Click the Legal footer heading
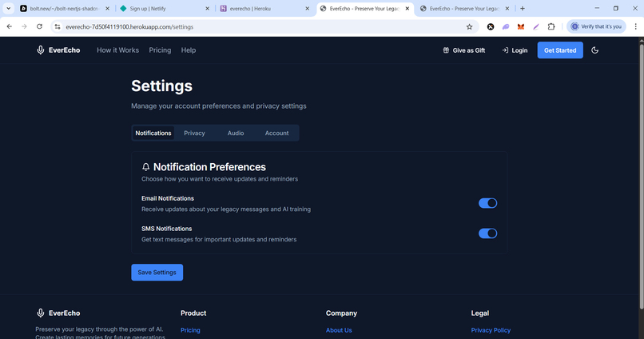 pos(480,313)
